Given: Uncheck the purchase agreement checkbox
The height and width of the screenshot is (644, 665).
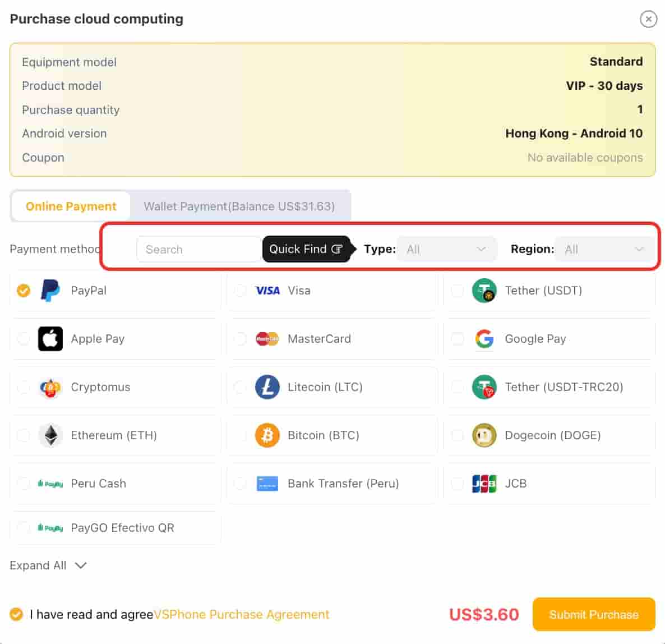Looking at the screenshot, I should point(16,614).
